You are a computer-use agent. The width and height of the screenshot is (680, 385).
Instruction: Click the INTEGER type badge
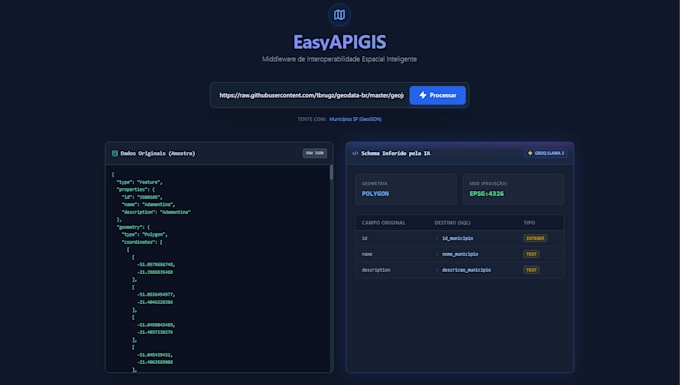point(535,238)
